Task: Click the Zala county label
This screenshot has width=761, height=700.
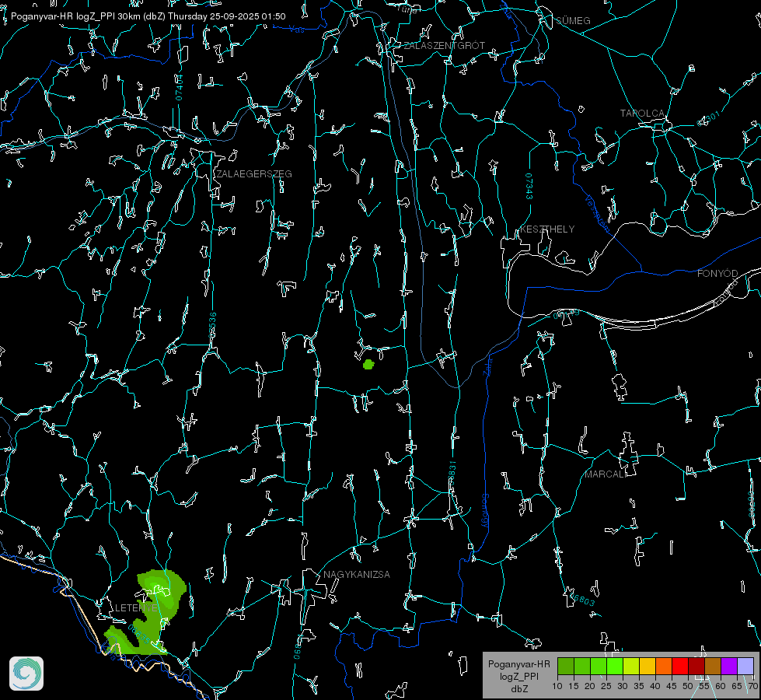Action: (x=487, y=366)
